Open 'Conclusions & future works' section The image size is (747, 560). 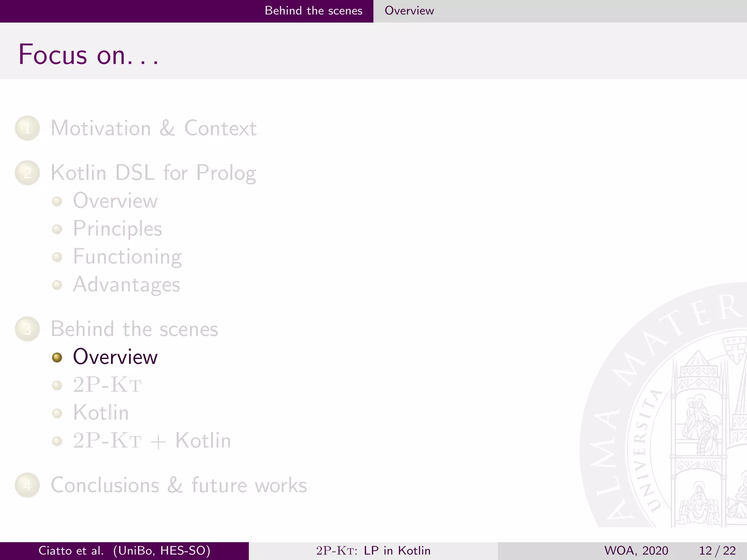[x=179, y=485]
